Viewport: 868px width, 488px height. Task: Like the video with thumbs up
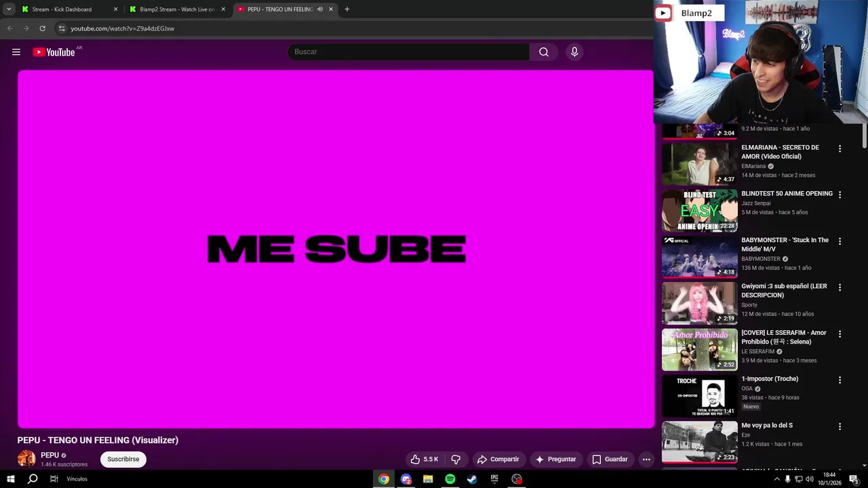point(425,459)
